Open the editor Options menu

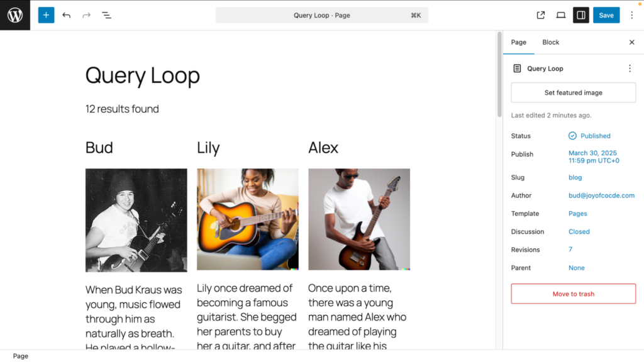pyautogui.click(x=632, y=15)
